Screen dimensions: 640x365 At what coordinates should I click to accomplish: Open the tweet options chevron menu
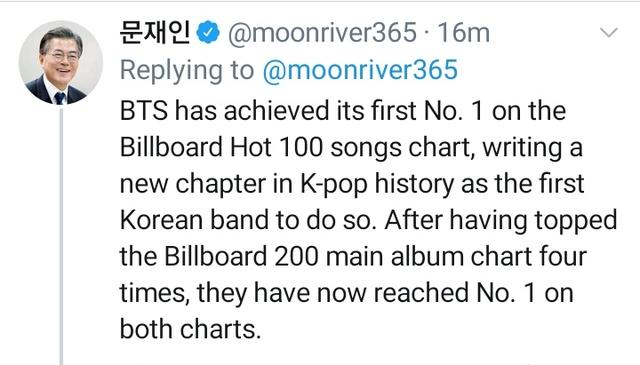point(609,32)
